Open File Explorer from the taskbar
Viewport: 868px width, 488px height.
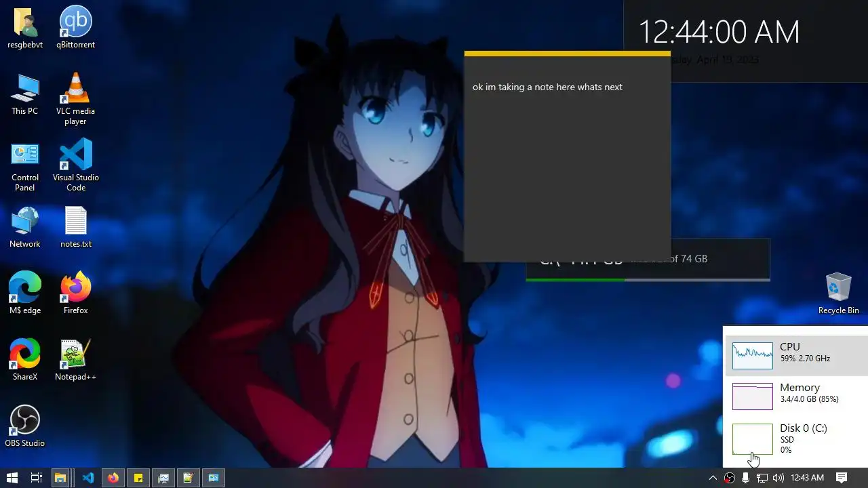click(60, 478)
